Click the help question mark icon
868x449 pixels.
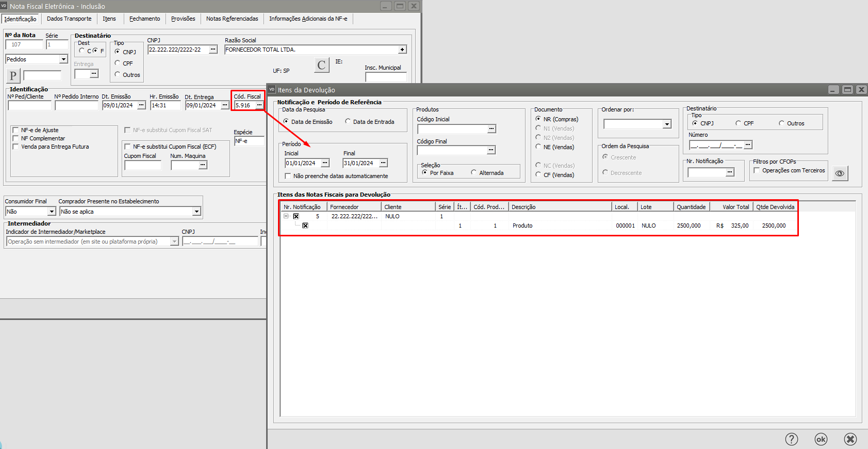coord(791,439)
